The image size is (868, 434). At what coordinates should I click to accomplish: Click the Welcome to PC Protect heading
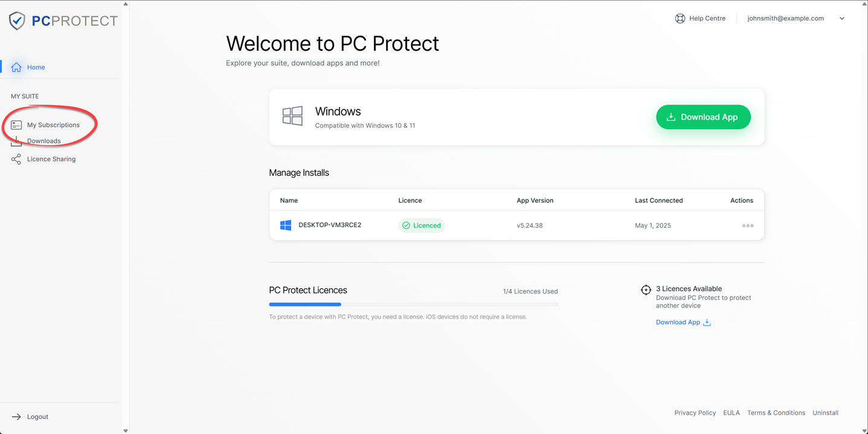click(333, 44)
